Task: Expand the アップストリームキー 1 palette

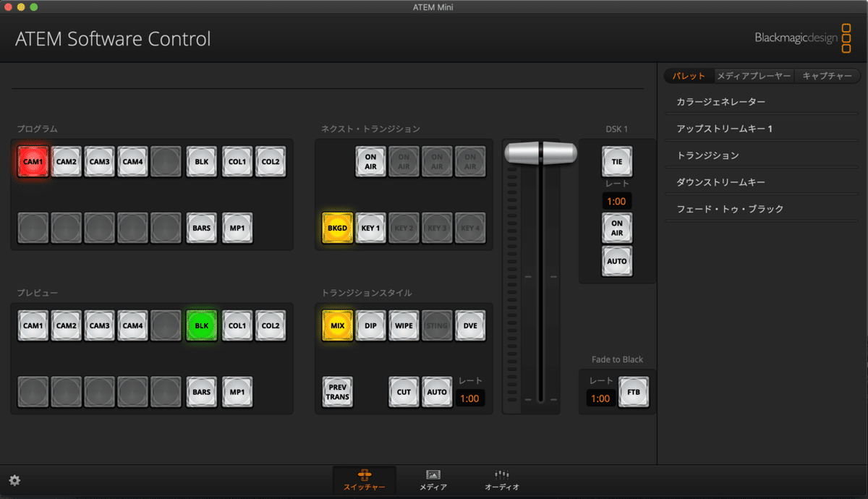Action: pos(763,129)
